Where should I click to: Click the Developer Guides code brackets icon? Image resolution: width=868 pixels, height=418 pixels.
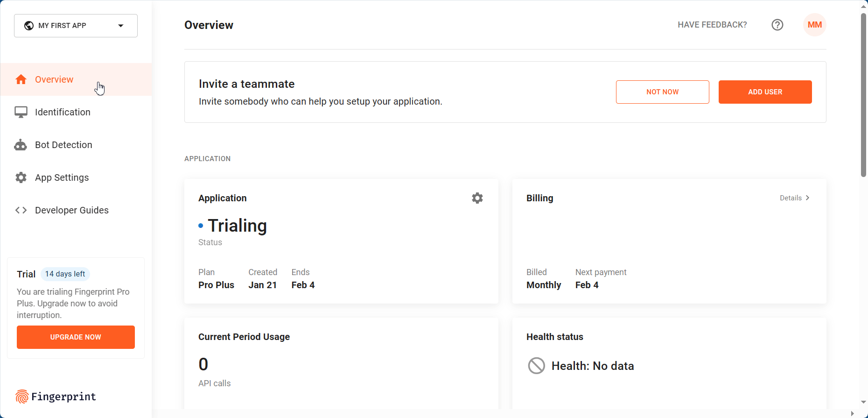(21, 210)
